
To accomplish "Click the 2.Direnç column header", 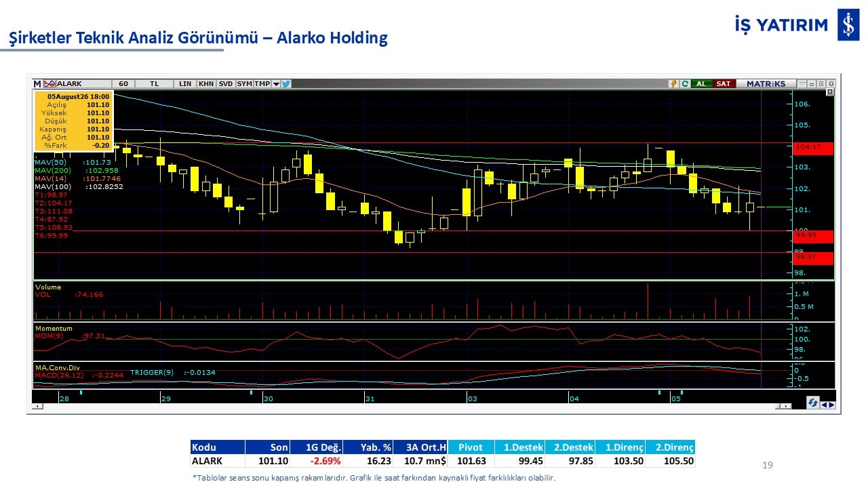I will (x=670, y=447).
